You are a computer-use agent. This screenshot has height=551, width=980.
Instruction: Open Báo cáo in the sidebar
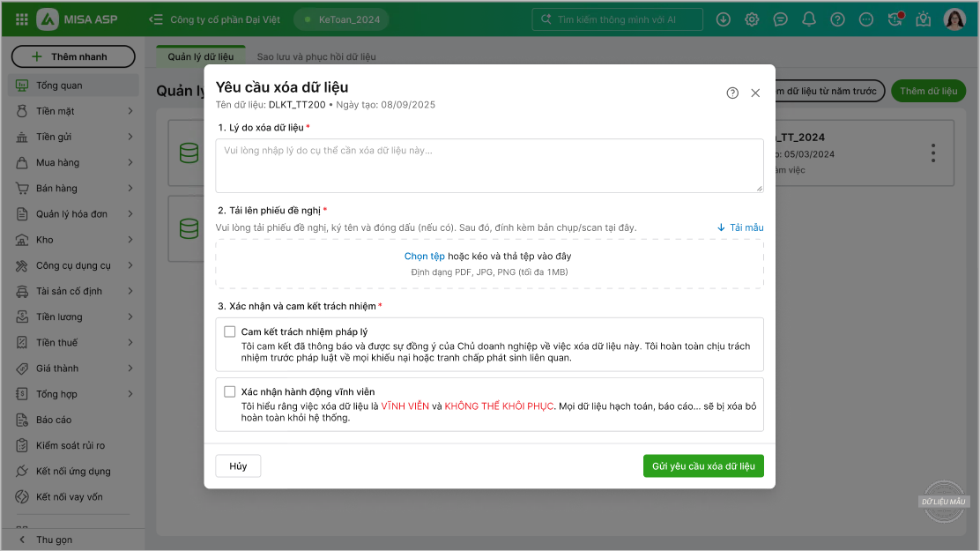tap(54, 420)
